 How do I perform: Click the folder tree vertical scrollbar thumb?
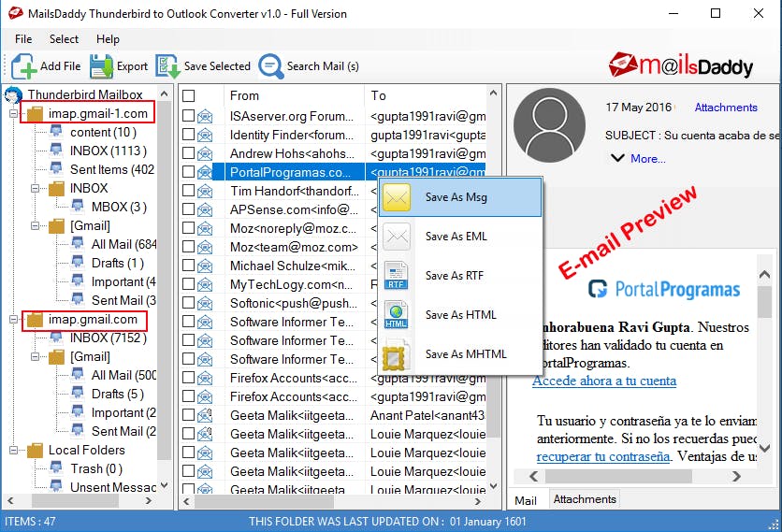coord(164,280)
